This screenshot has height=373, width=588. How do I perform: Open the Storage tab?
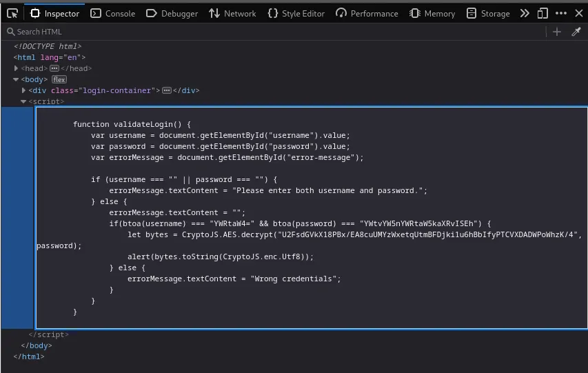click(x=488, y=14)
